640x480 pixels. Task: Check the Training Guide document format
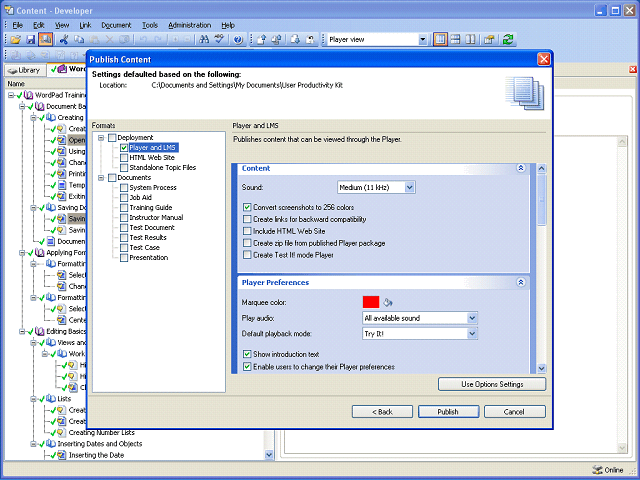click(x=124, y=208)
